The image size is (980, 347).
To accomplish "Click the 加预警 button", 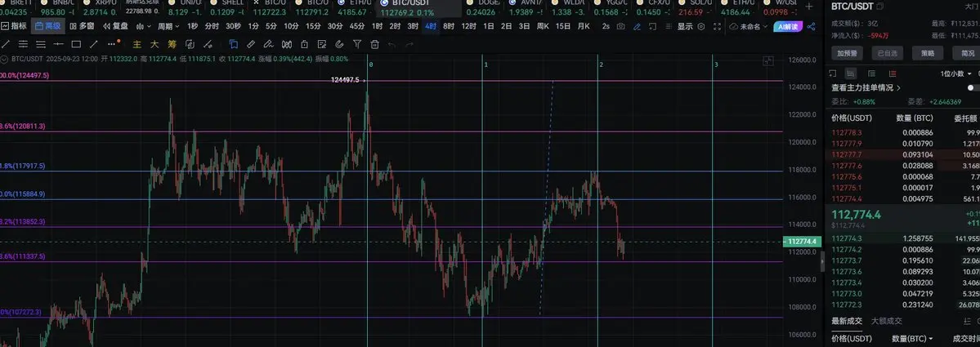I will point(847,53).
